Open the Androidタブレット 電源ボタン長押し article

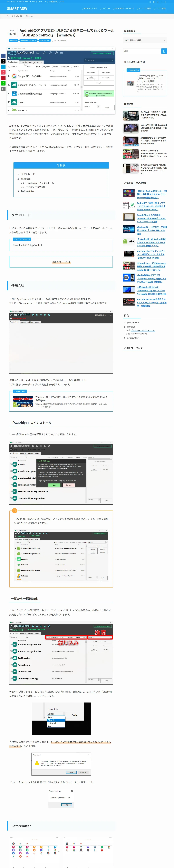click(x=153, y=140)
